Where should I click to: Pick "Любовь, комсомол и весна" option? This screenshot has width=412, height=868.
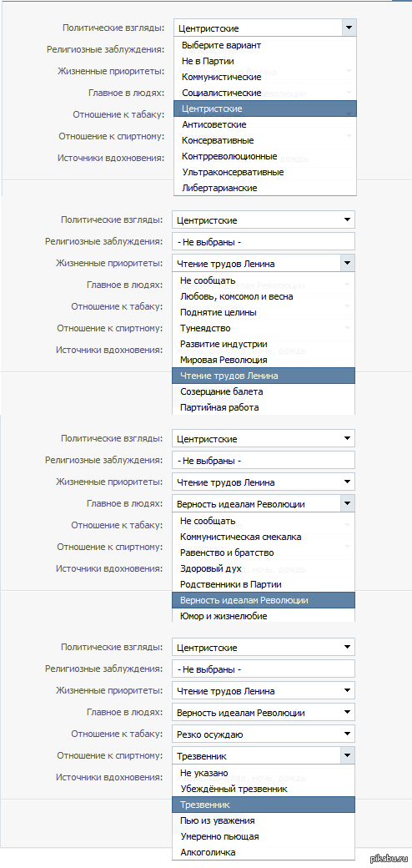[264, 296]
